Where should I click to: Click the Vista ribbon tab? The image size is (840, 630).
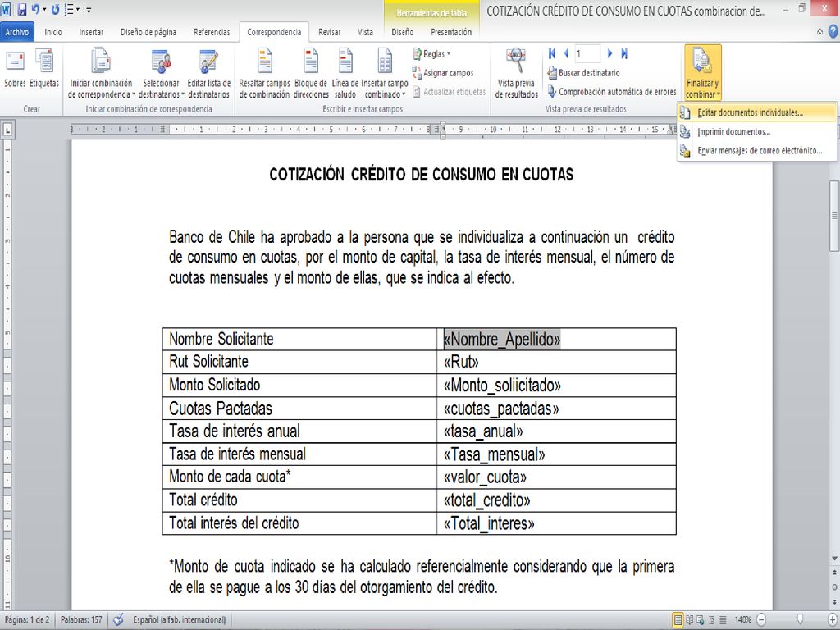[x=365, y=32]
